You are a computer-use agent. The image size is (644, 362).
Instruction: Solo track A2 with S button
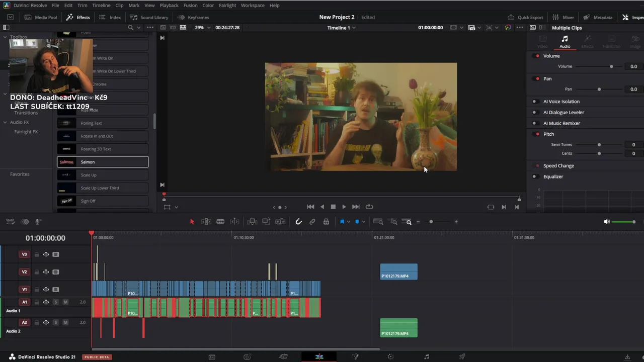coord(56,322)
